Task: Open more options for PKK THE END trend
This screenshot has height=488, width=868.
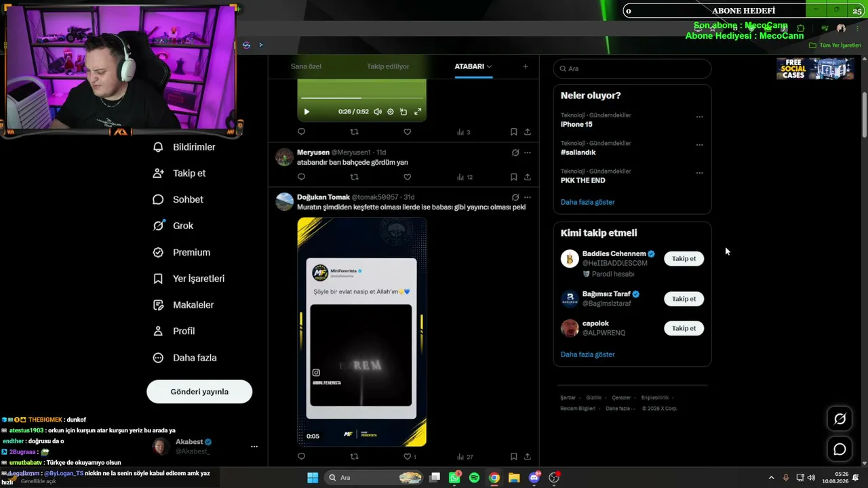Action: [x=699, y=173]
